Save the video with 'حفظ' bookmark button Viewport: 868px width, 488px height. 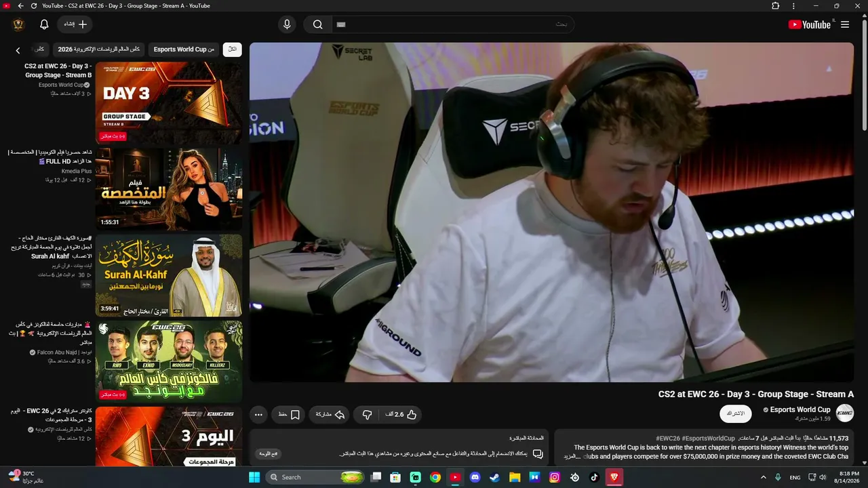(x=289, y=415)
